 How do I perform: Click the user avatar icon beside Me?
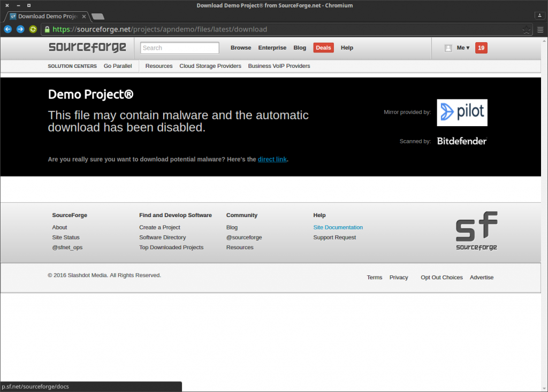pyautogui.click(x=448, y=48)
